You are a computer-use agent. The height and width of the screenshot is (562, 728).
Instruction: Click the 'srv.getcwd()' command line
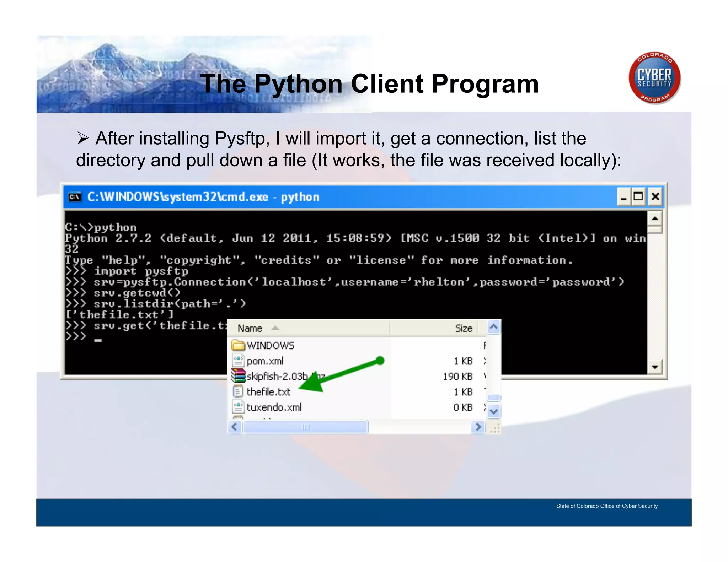[x=123, y=293]
